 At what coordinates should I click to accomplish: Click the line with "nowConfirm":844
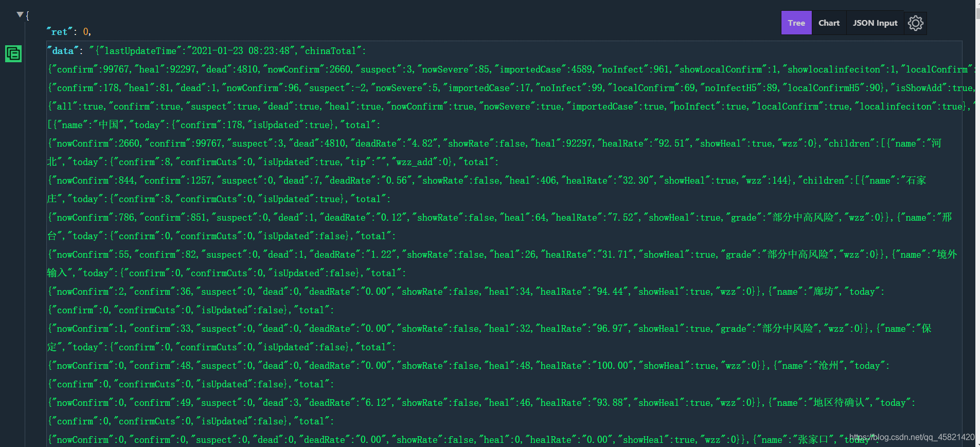coord(487,181)
